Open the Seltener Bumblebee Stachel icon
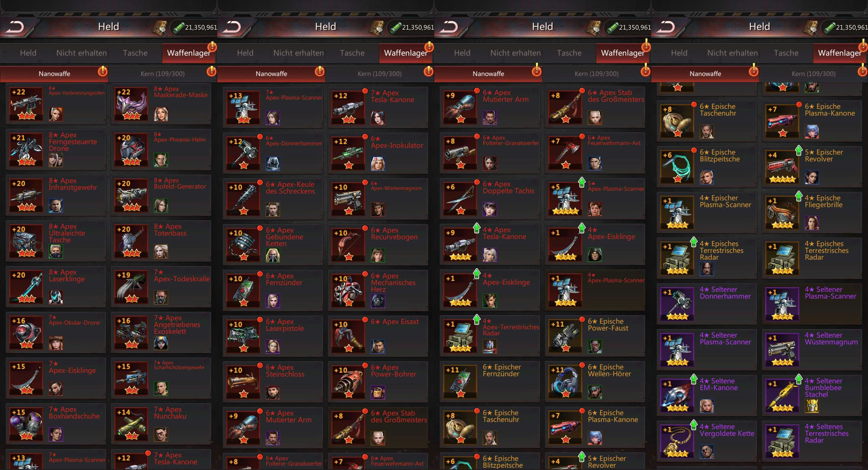This screenshot has height=470, width=868. pos(782,396)
